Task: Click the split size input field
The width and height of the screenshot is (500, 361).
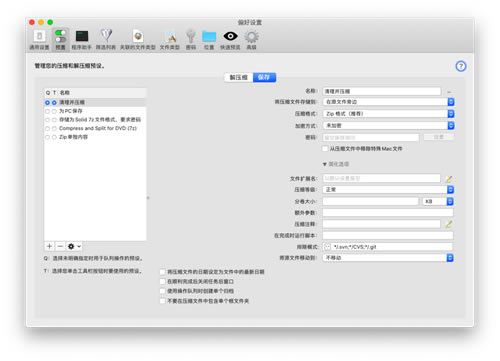Action: point(370,201)
